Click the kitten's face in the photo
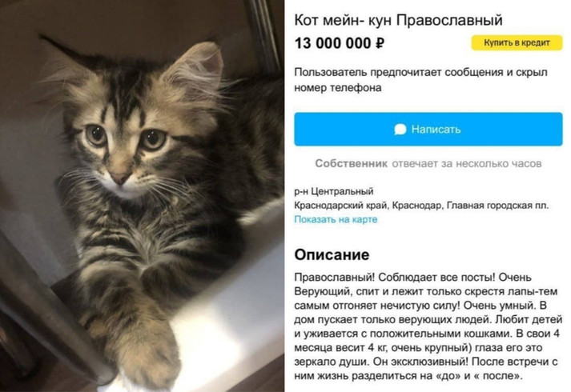Screen dimensions: 571x392 [126, 146]
